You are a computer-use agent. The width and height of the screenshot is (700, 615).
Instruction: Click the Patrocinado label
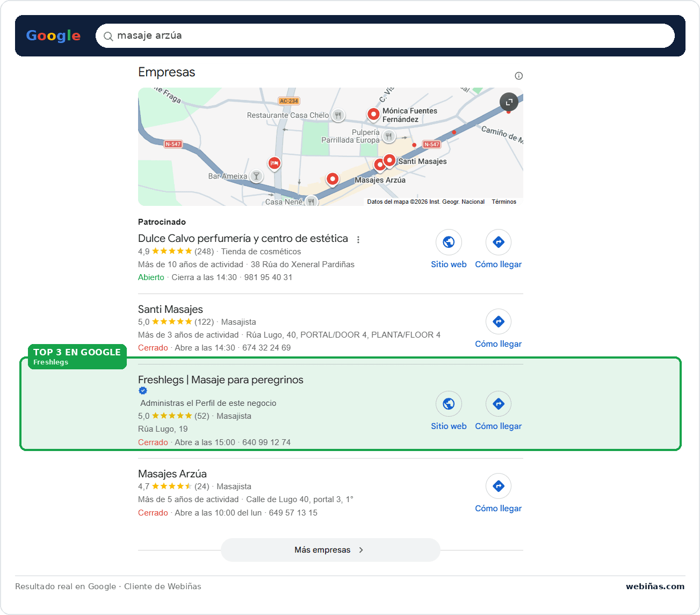coord(162,222)
